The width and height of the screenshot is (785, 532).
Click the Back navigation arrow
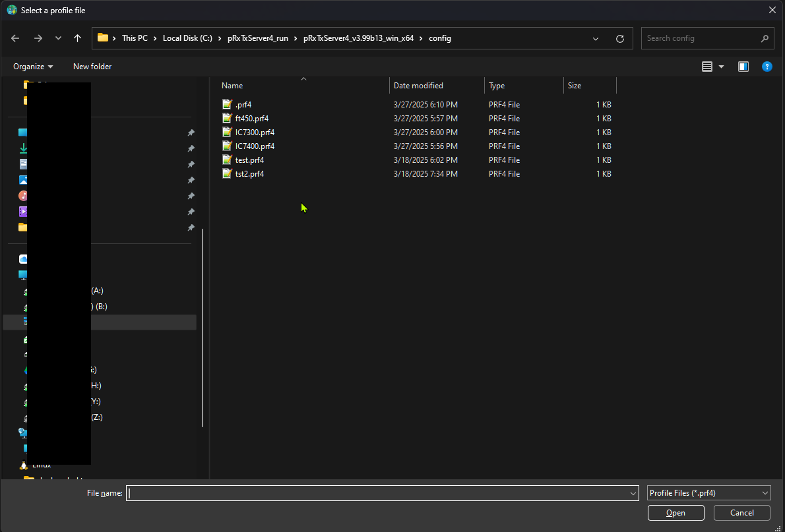(x=16, y=38)
